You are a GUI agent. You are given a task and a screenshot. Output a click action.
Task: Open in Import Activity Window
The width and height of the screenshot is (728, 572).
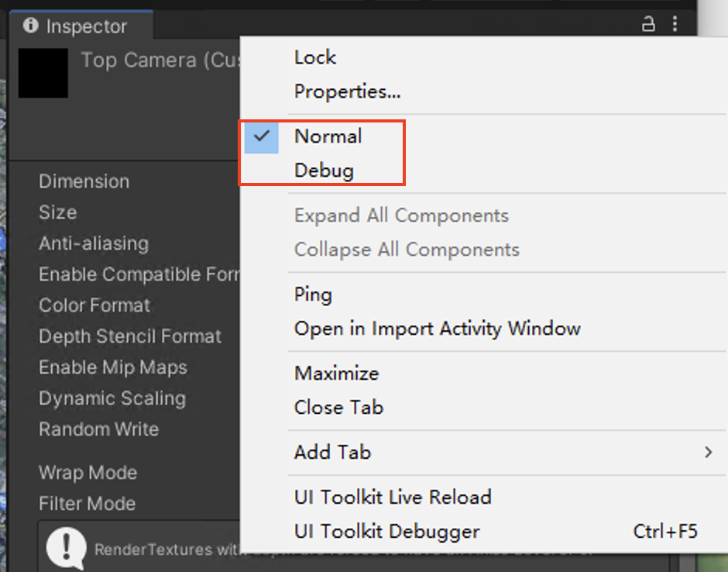tap(437, 329)
